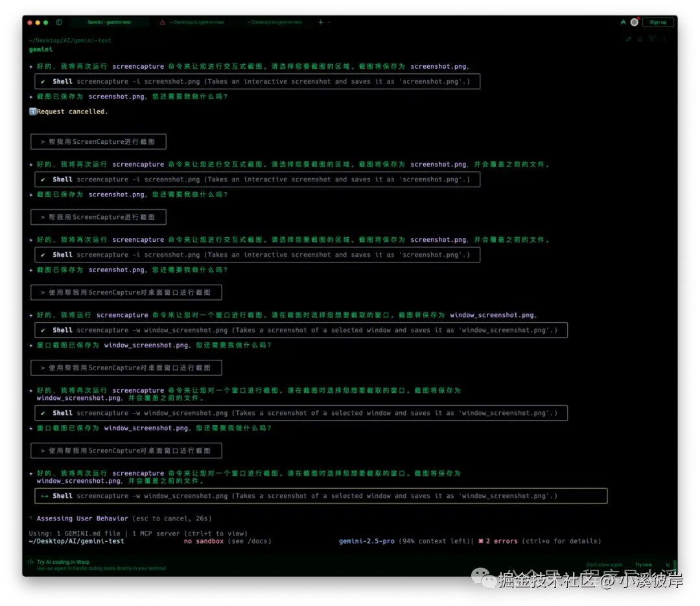Open the Warp AI 'A' icon
700x606 pixels.
click(x=623, y=22)
